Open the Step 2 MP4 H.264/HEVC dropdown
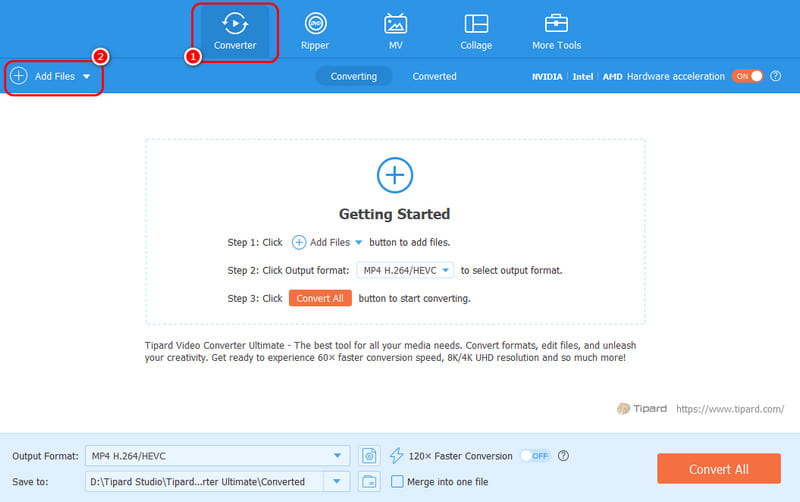Viewport: 800px width, 502px height. (x=405, y=270)
